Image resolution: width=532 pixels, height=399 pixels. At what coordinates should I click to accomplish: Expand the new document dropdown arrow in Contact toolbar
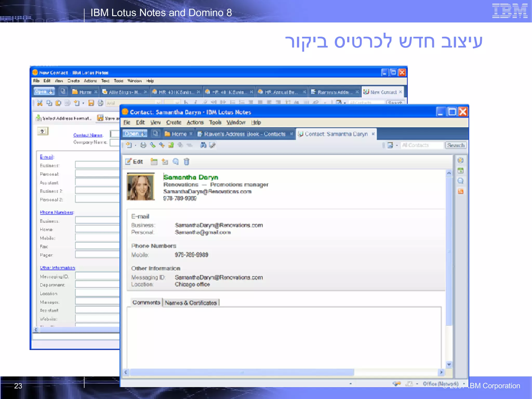tap(135, 145)
